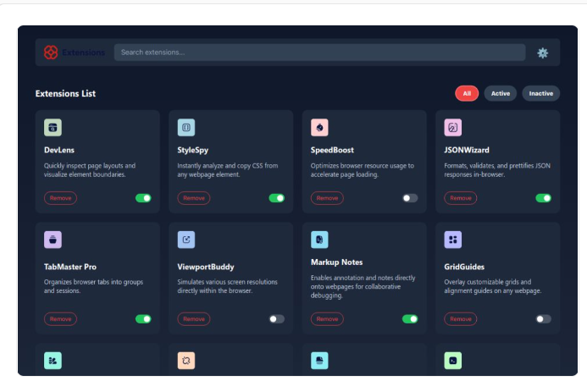587x392 pixels.
Task: Enable the GridGuides toggle
Action: tap(543, 318)
